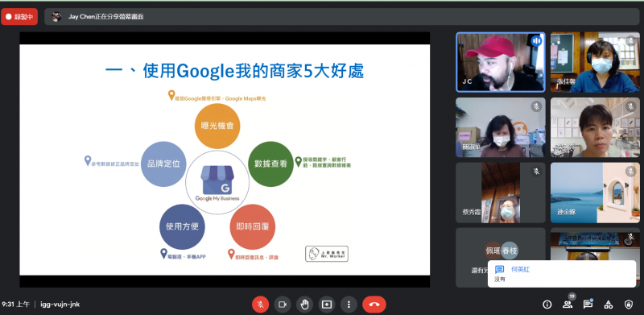
Task: Click muted mic icon on short-haired woman's tile
Action: click(630, 106)
